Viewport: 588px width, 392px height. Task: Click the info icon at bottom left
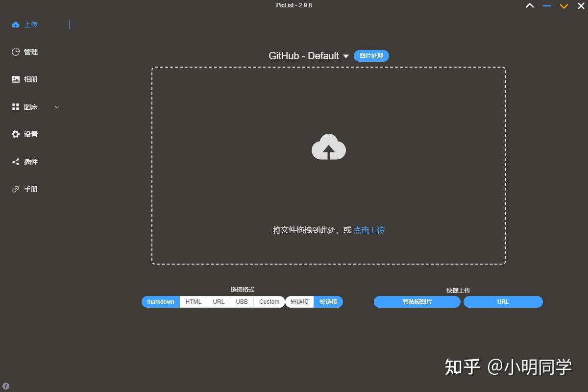coord(5,385)
